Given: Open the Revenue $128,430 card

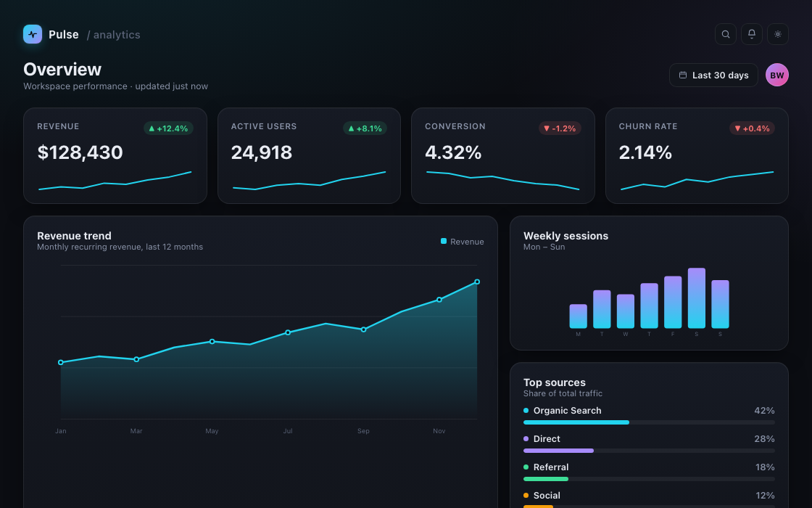Looking at the screenshot, I should [x=115, y=155].
